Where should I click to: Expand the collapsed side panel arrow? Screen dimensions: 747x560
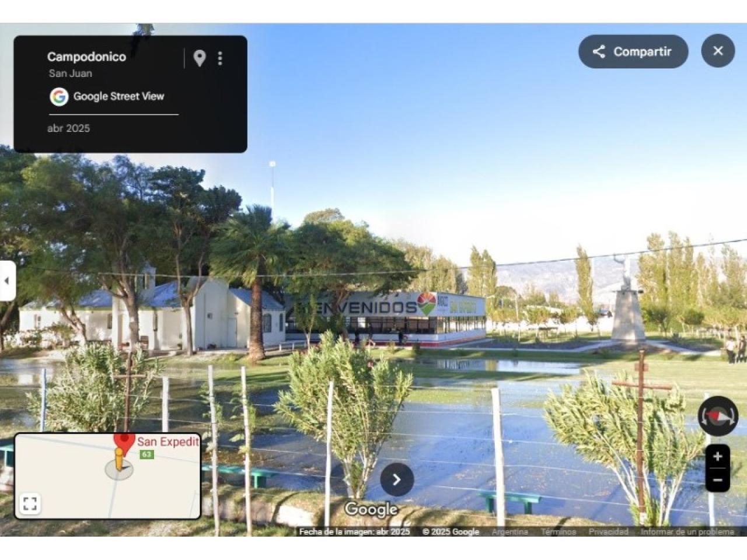click(x=7, y=281)
